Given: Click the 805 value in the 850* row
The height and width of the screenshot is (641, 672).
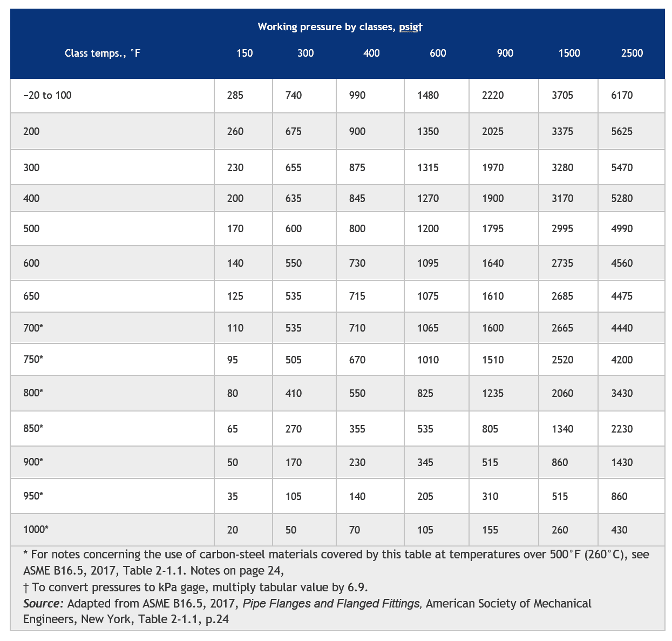Looking at the screenshot, I should pyautogui.click(x=490, y=429).
